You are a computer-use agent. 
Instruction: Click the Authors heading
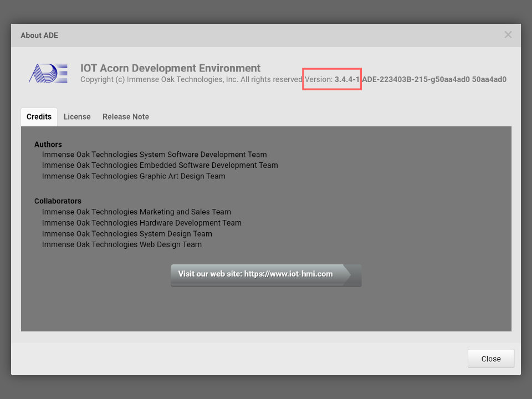click(48, 145)
